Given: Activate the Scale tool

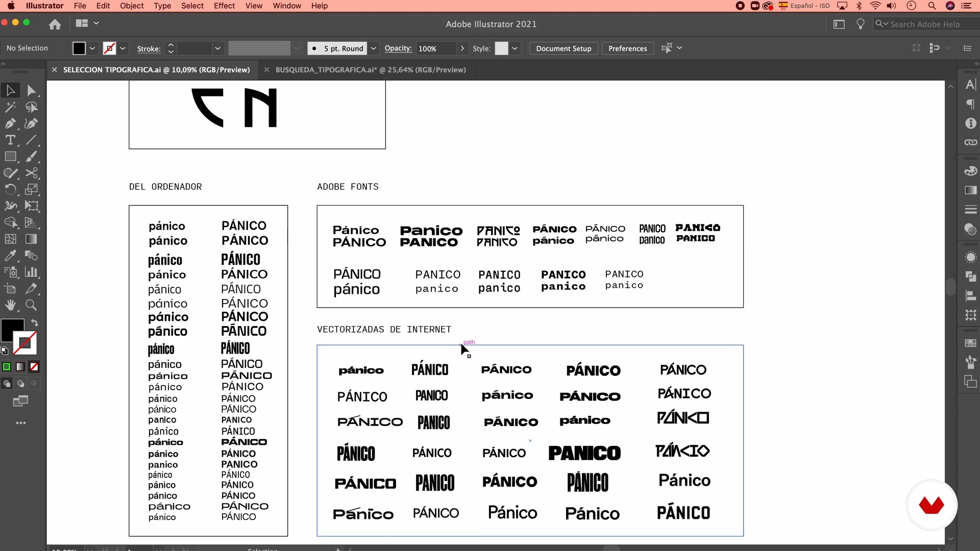Looking at the screenshot, I should [x=31, y=189].
